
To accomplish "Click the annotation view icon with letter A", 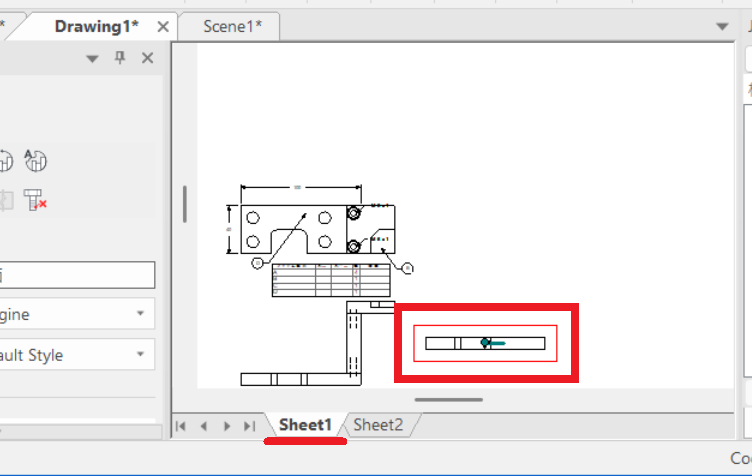I will point(36,161).
